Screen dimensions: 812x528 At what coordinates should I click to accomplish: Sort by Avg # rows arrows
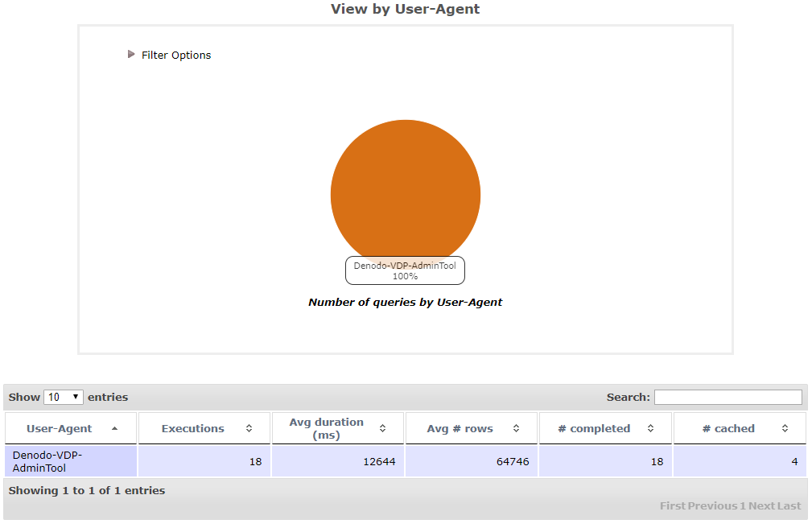coord(517,428)
